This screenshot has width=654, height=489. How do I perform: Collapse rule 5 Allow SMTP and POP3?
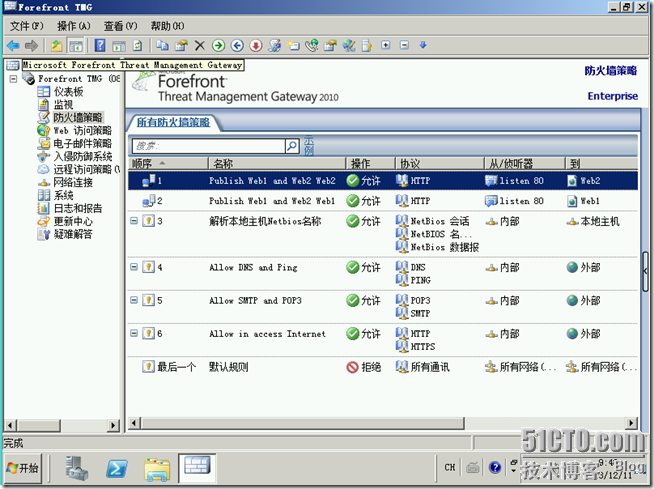click(134, 300)
